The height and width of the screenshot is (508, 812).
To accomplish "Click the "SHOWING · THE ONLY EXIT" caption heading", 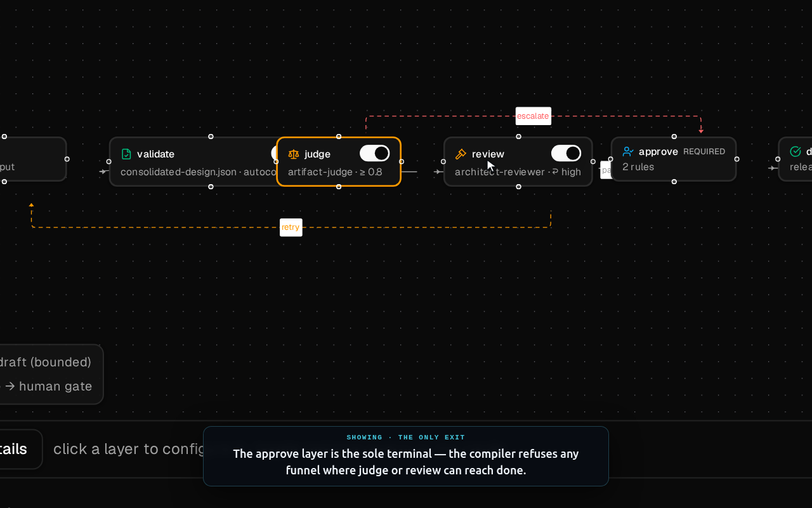I will (x=406, y=438).
